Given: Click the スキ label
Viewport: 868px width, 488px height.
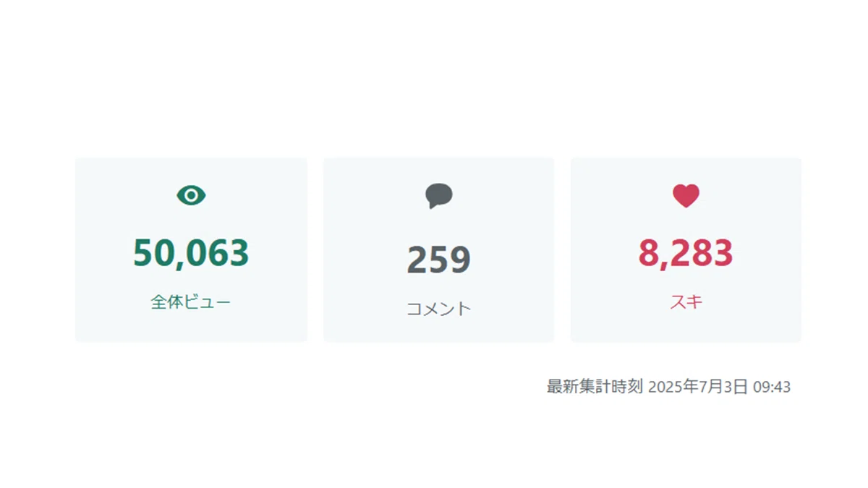Looking at the screenshot, I should point(686,302).
